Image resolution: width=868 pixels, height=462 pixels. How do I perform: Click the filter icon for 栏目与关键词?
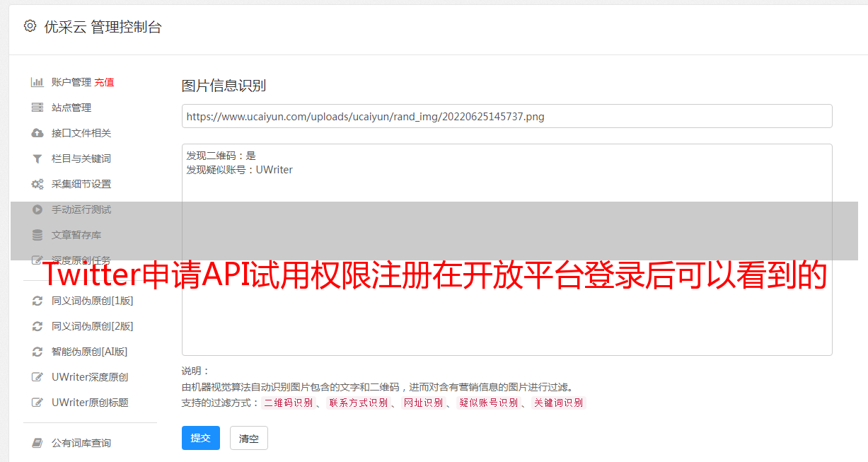click(x=37, y=158)
